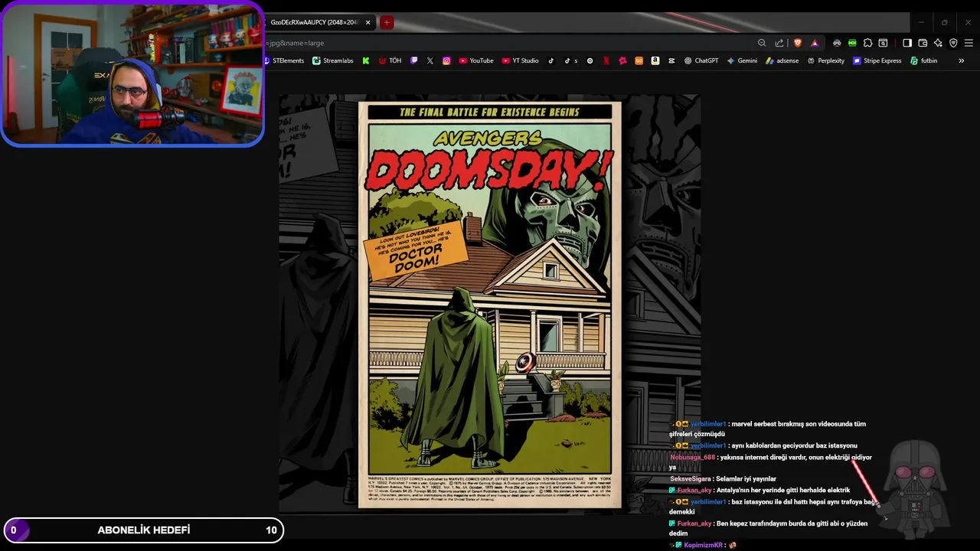
Task: Open the adsense bookmark
Action: (x=782, y=60)
